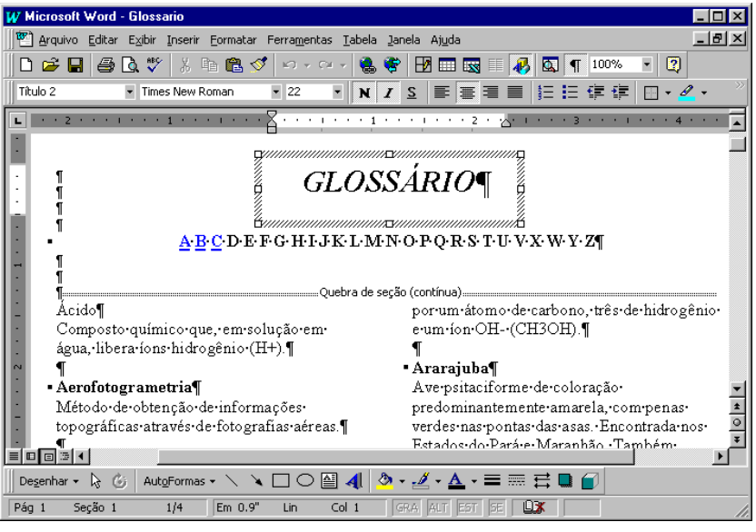The image size is (756, 532).
Task: Follow the letter B hyperlink
Action: pyautogui.click(x=201, y=241)
